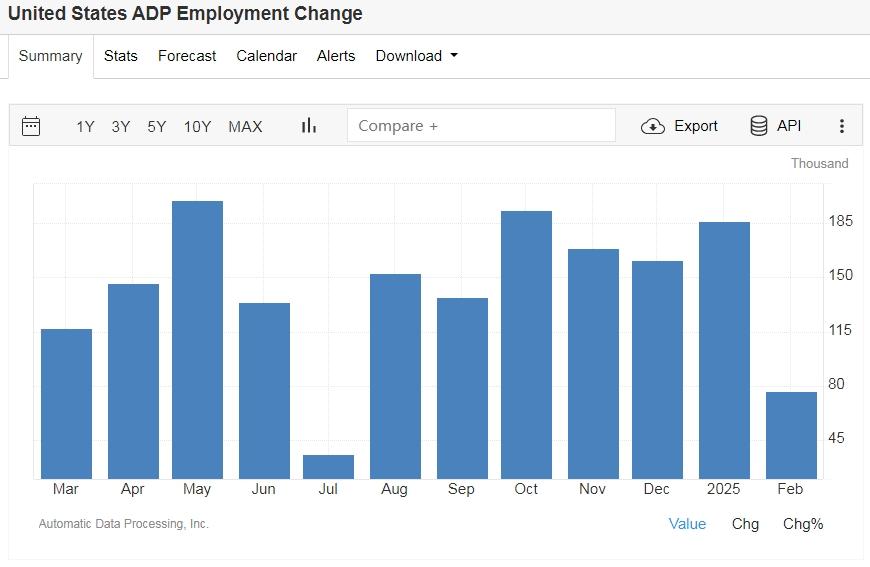Screen dimensions: 870x567
Task: Select the Summary tab
Action: [50, 56]
